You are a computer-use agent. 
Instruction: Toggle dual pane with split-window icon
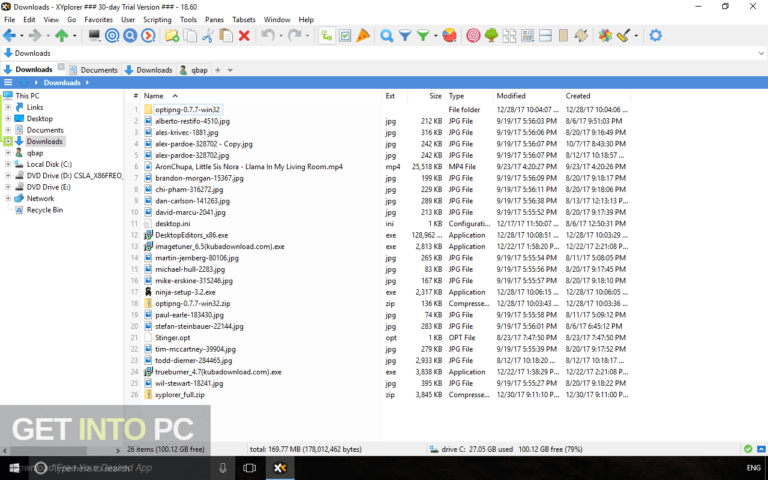[545, 35]
